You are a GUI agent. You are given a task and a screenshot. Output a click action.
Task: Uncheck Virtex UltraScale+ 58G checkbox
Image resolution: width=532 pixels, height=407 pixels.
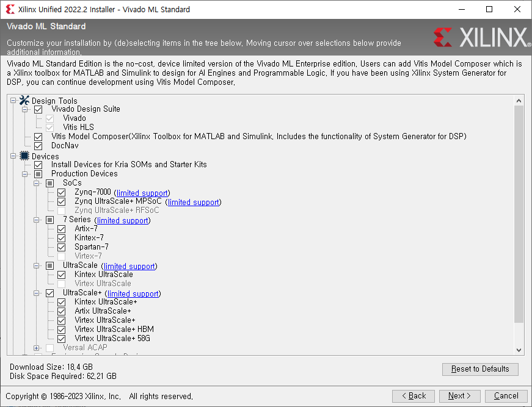62,339
